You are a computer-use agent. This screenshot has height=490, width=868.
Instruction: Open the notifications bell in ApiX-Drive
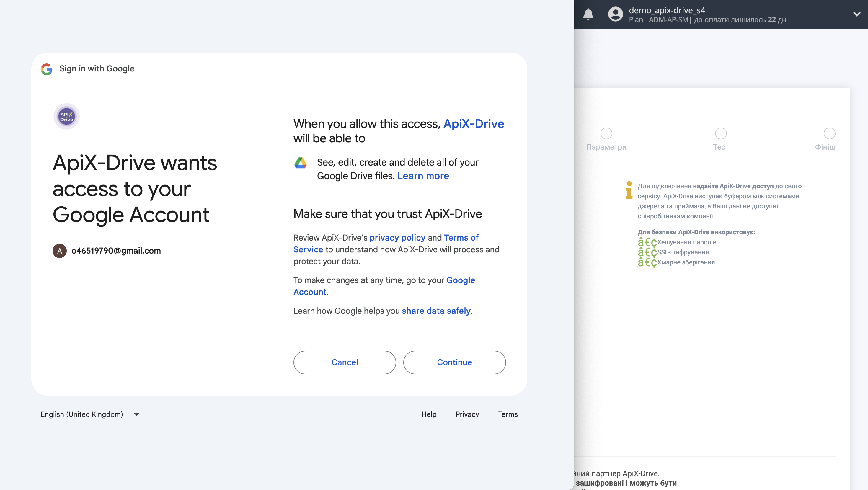[588, 14]
